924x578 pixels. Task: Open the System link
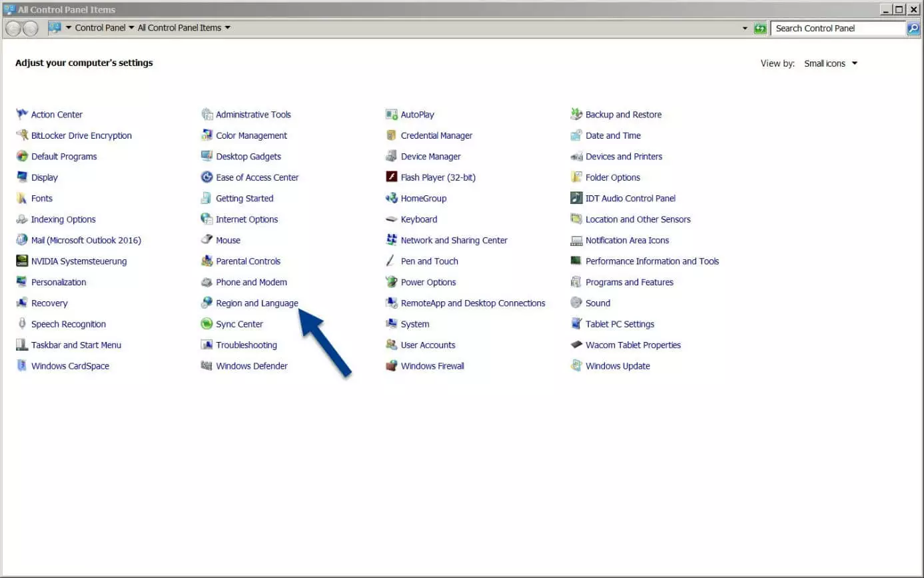[x=415, y=324]
